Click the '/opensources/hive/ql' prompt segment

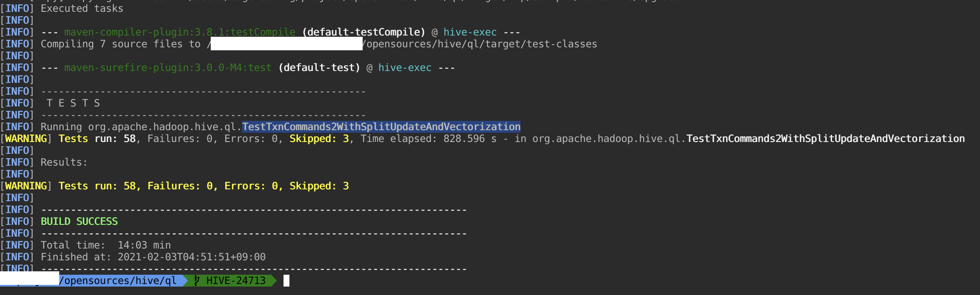121,281
